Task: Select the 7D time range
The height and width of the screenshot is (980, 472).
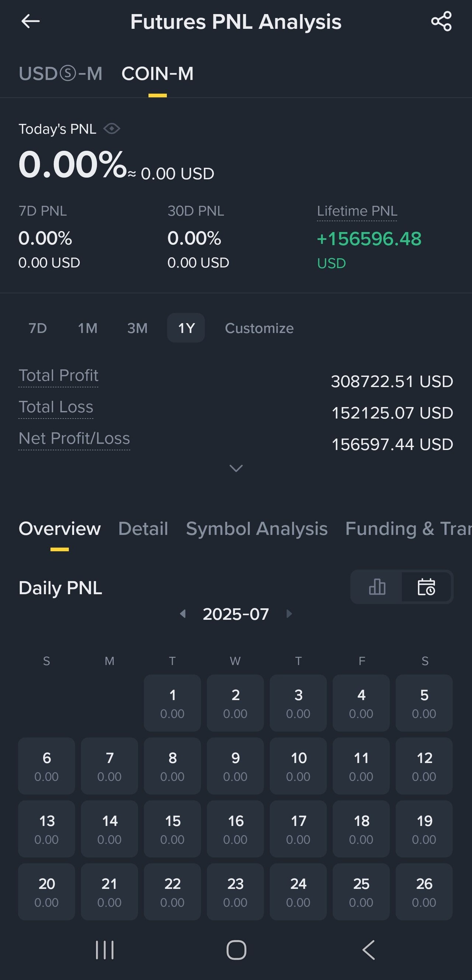Action: click(x=38, y=328)
